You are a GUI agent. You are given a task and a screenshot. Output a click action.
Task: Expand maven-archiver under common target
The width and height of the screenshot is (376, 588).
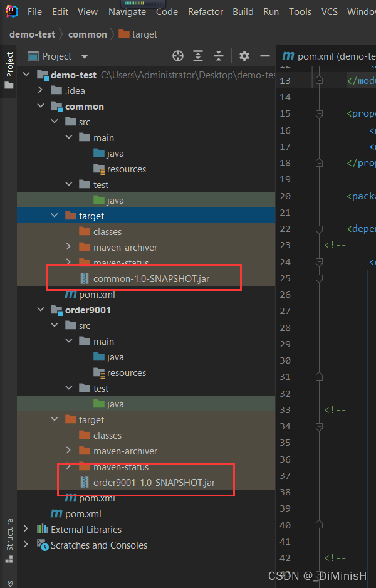click(68, 247)
